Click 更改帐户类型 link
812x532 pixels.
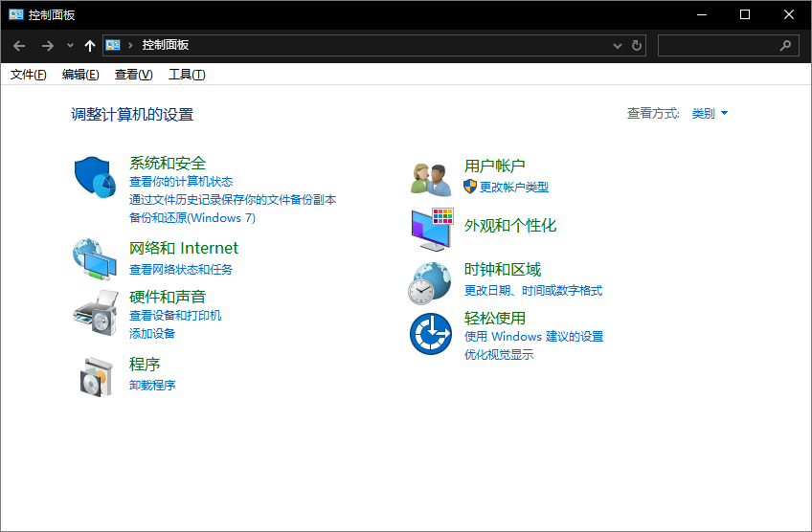click(x=513, y=187)
